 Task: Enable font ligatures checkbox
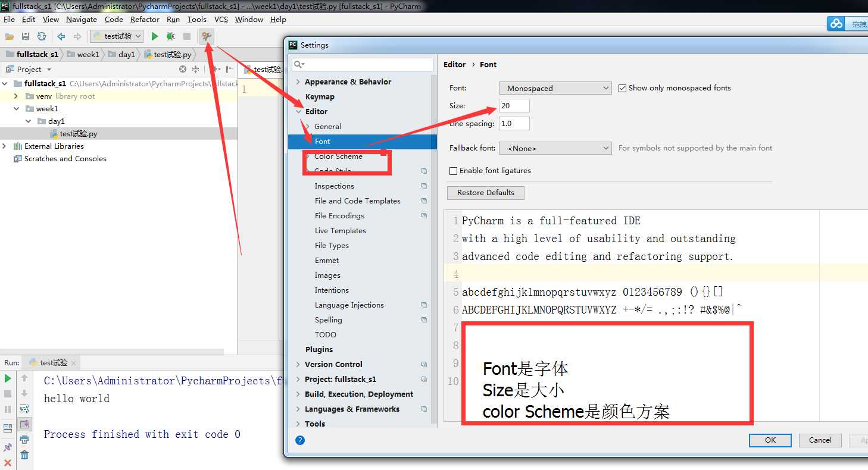pyautogui.click(x=454, y=171)
